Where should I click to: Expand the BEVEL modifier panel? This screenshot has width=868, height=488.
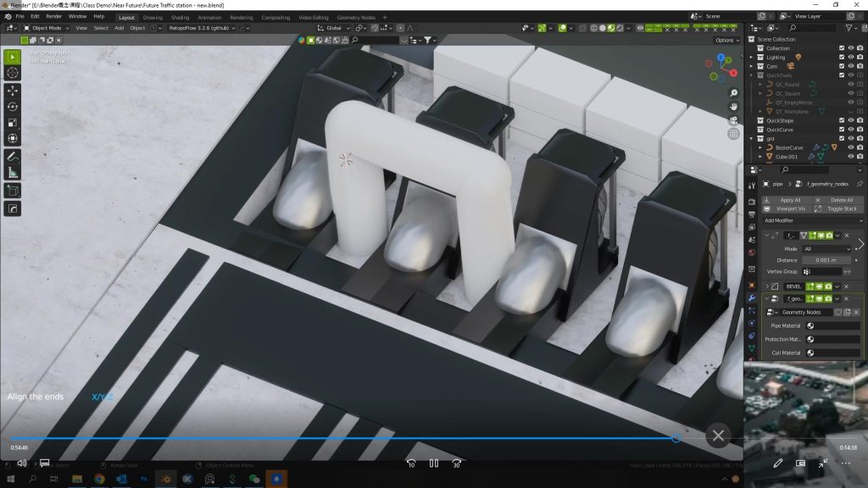[767, 286]
